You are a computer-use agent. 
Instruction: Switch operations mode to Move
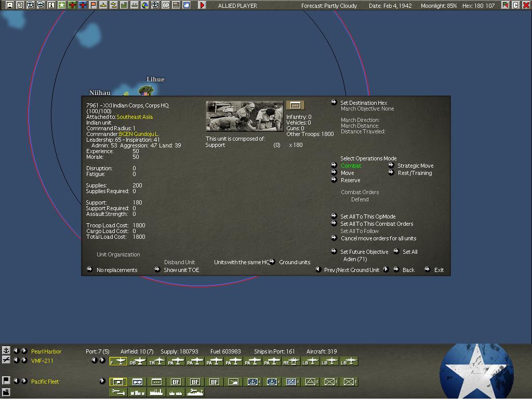(348, 173)
